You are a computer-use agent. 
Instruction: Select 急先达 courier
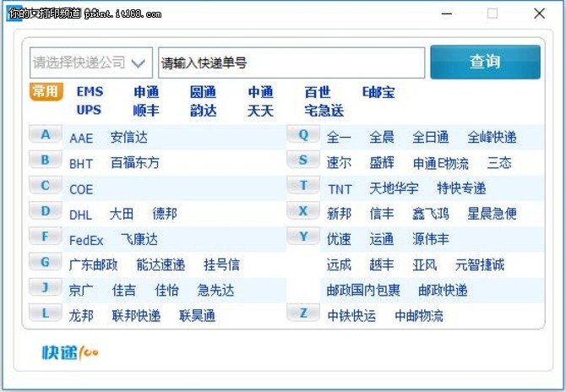pos(216,291)
